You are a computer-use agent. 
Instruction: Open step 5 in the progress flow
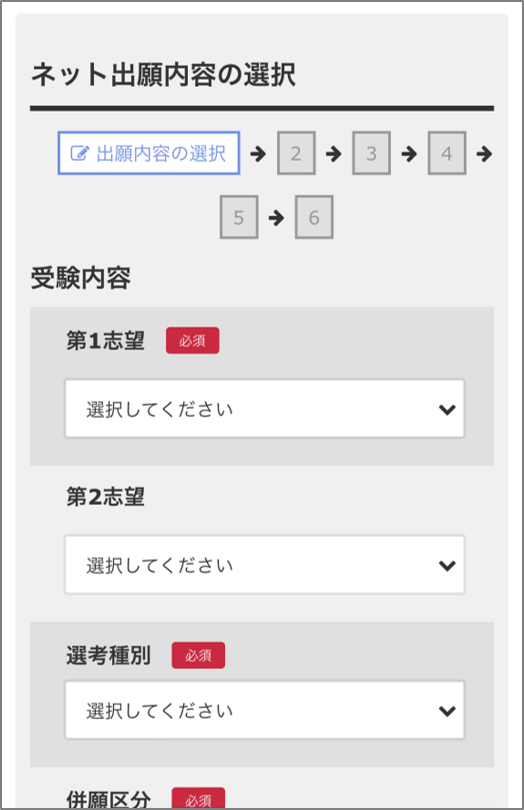click(239, 217)
